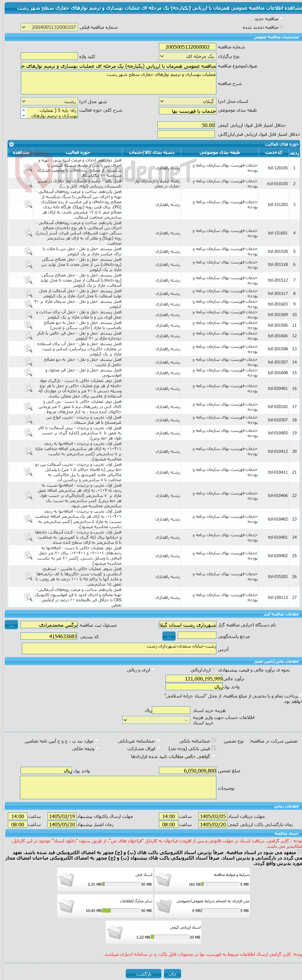Open استان محل اجرا dropdown

[x=187, y=102]
